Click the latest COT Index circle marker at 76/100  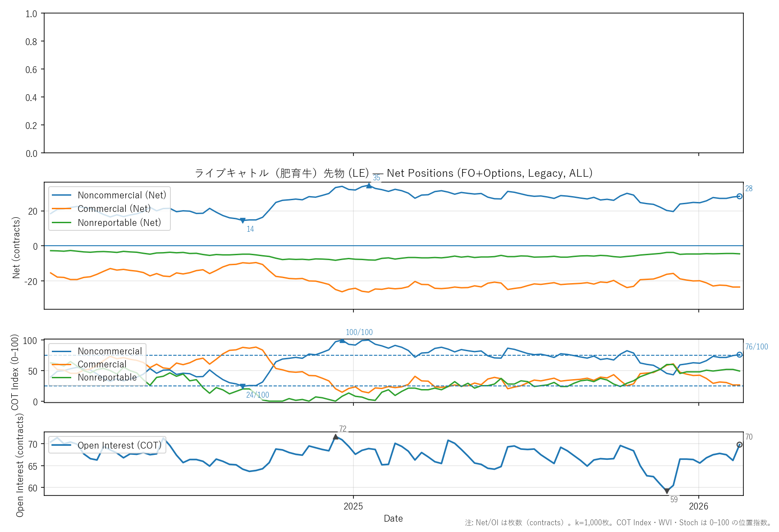[x=739, y=354]
